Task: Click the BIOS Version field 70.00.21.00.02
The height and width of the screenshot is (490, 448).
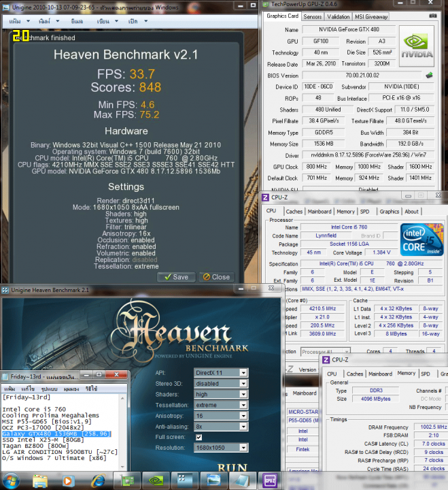Action: coord(362,76)
